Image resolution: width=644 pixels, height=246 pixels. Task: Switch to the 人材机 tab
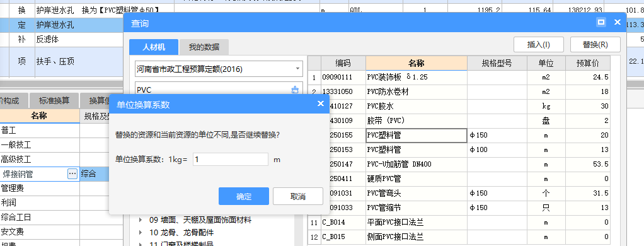click(154, 47)
